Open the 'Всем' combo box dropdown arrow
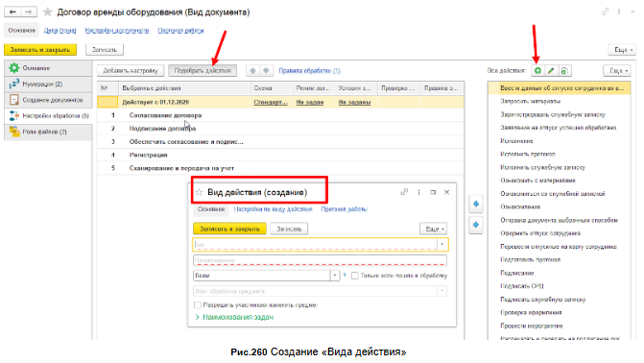The height and width of the screenshot is (363, 644). (335, 276)
